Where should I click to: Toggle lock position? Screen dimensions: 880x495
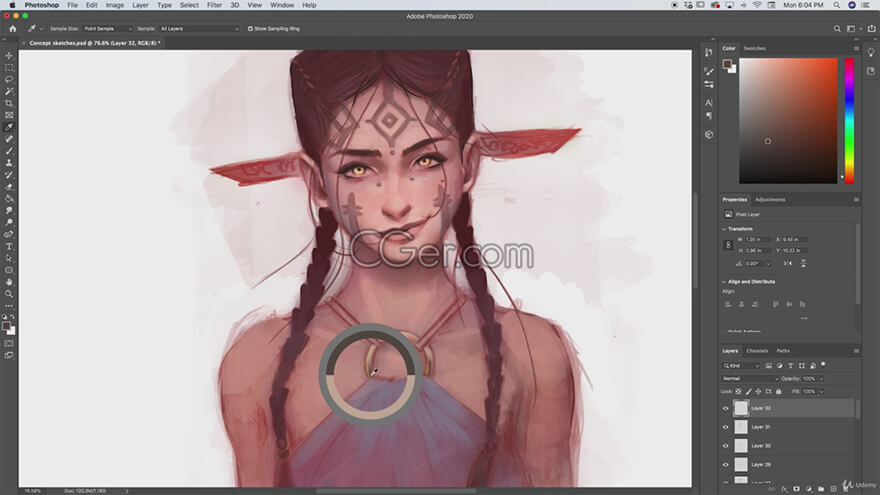758,391
